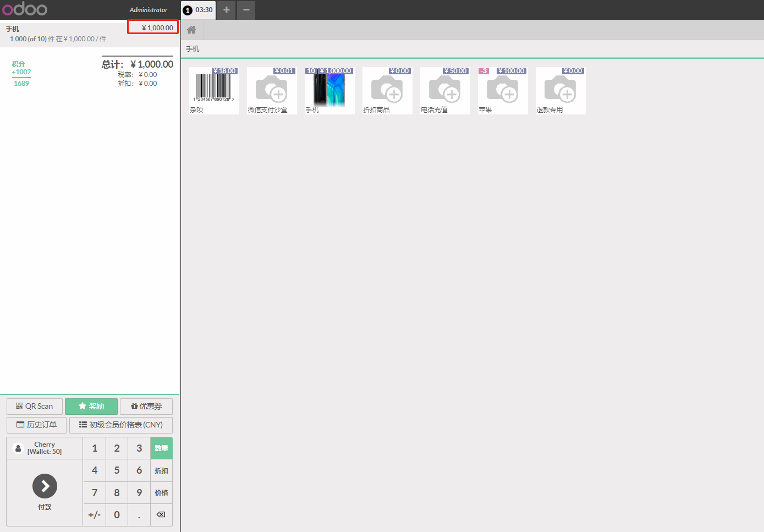Click the green payment arrow button
This screenshot has height=532, width=764.
(45, 486)
